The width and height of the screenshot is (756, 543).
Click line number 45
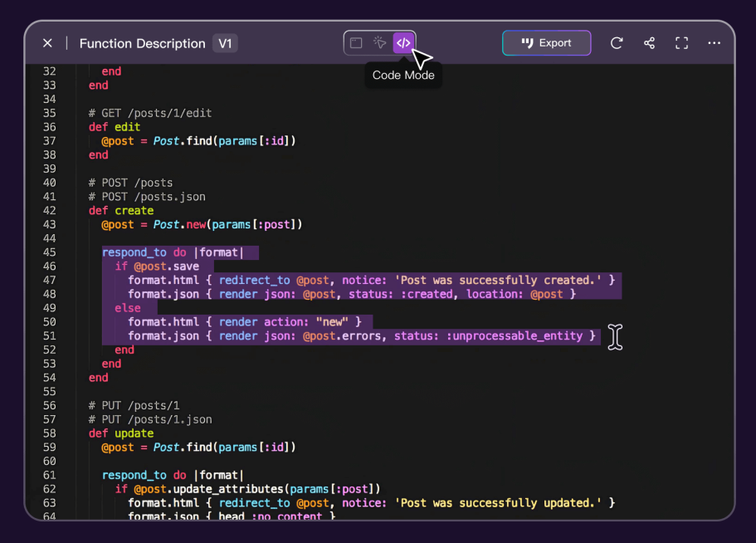click(50, 252)
